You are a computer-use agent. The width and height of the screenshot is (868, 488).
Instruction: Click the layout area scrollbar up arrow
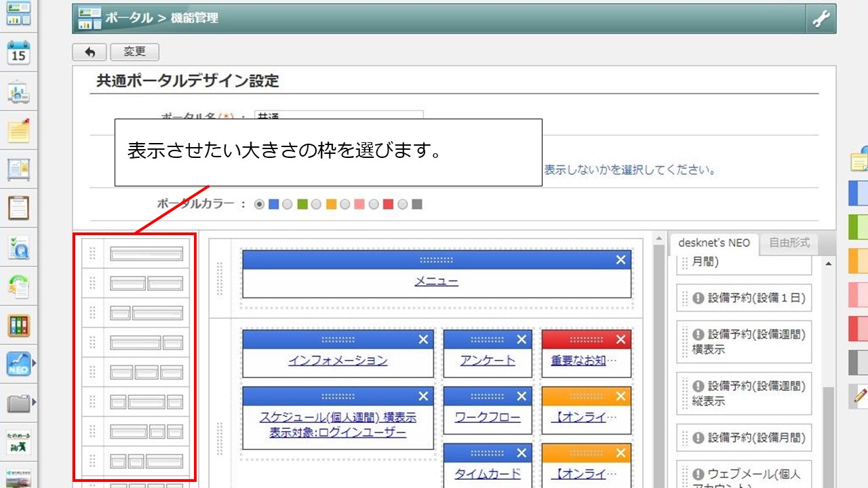coord(658,239)
